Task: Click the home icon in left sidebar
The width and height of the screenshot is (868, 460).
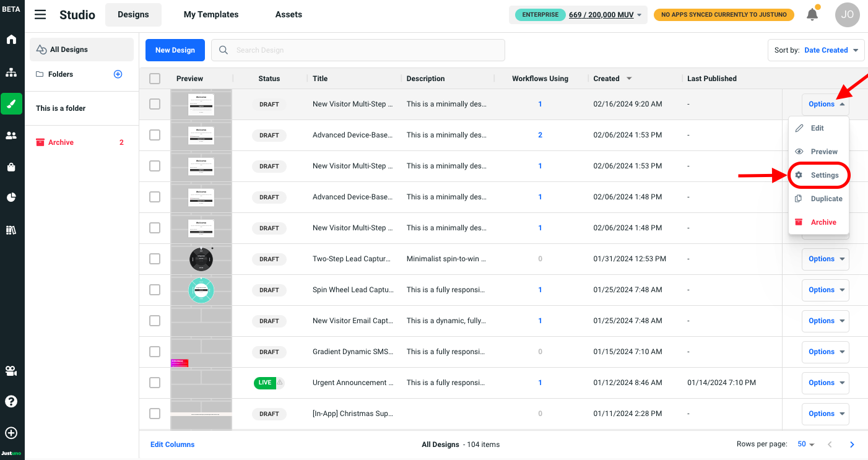Action: pos(11,40)
